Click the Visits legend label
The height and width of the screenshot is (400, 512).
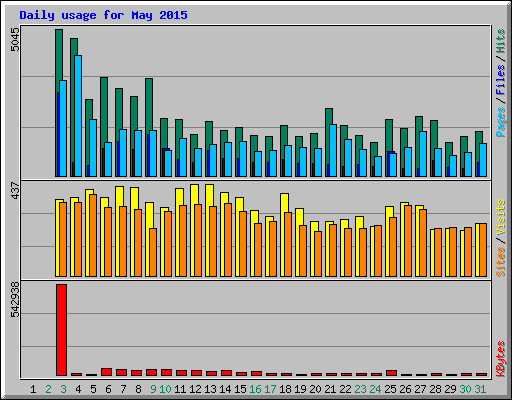coord(500,217)
